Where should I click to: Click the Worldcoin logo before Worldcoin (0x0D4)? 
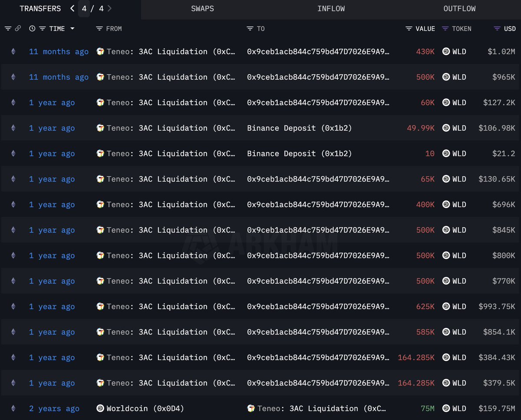click(100, 409)
